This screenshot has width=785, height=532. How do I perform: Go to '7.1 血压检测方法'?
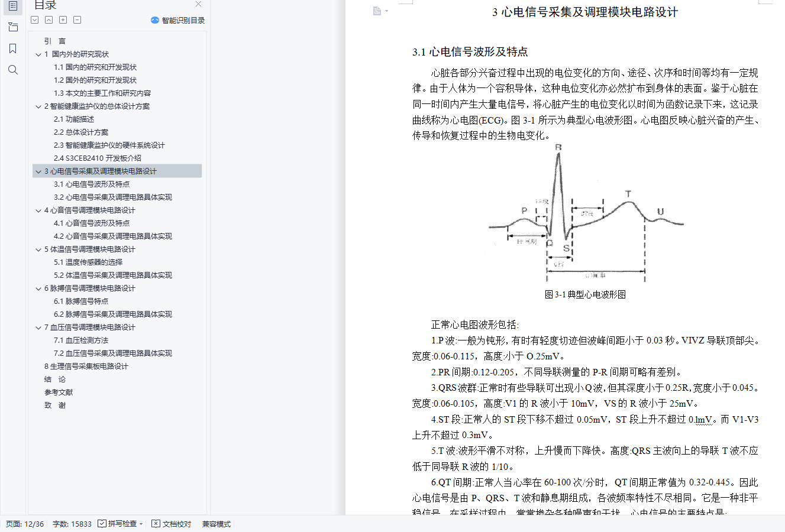point(81,340)
